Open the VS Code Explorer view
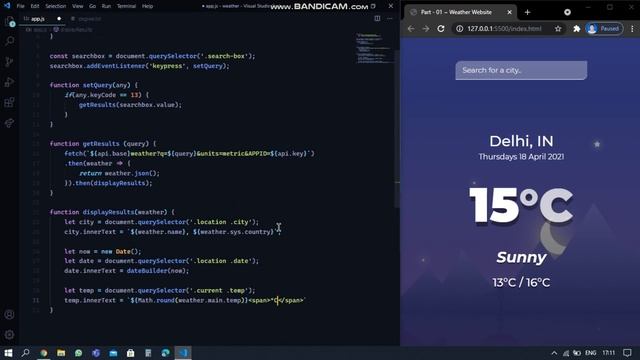Image resolution: width=640 pixels, height=360 pixels. pyautogui.click(x=9, y=22)
